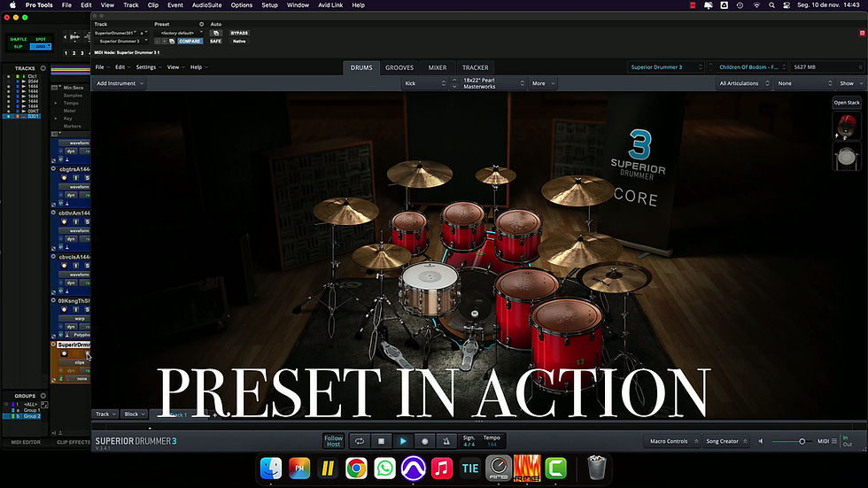
Task: Open Pro Tools AudioSuite menu
Action: click(206, 5)
